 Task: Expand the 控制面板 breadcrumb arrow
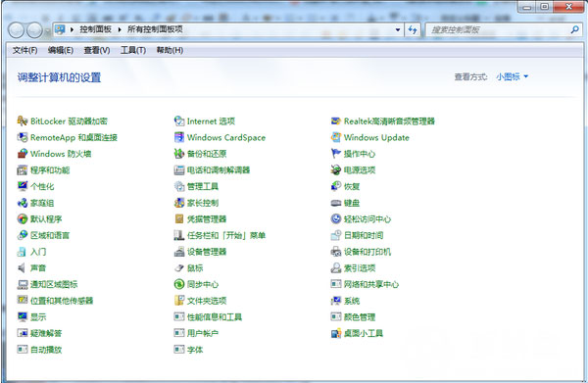coord(120,29)
